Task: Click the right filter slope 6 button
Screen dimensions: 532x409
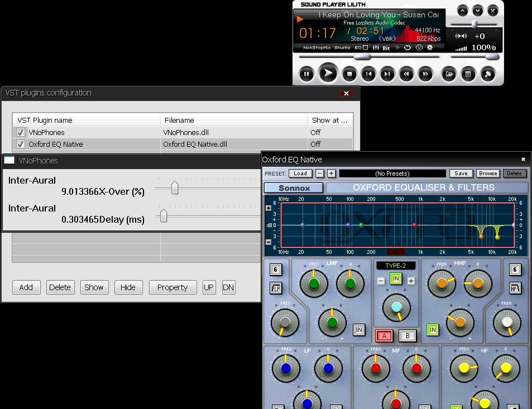Action: pos(515,270)
